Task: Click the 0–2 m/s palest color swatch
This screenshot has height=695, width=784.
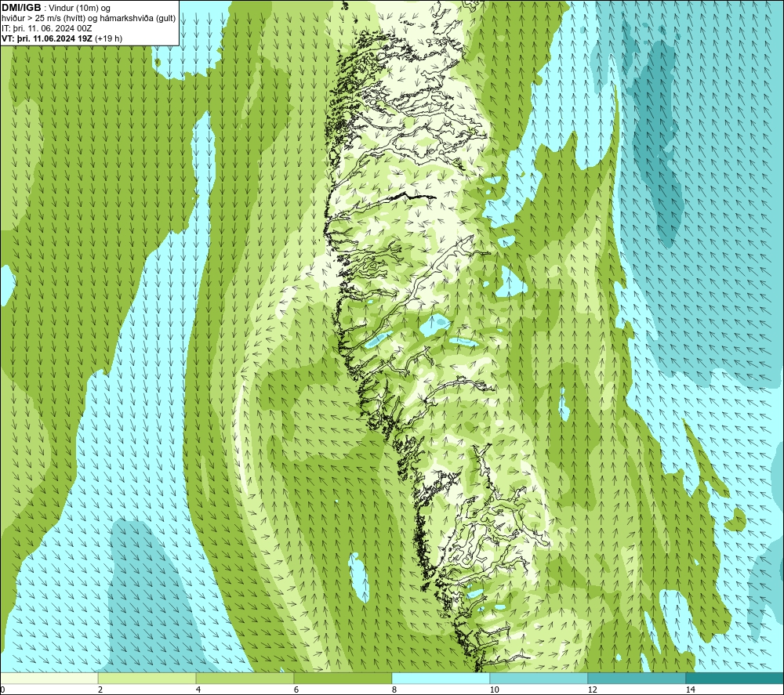Action: 49,678
